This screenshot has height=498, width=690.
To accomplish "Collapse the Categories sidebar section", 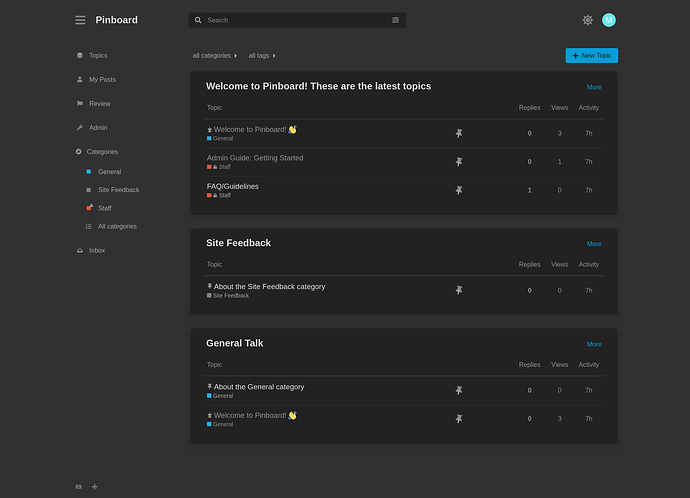I will click(x=101, y=152).
